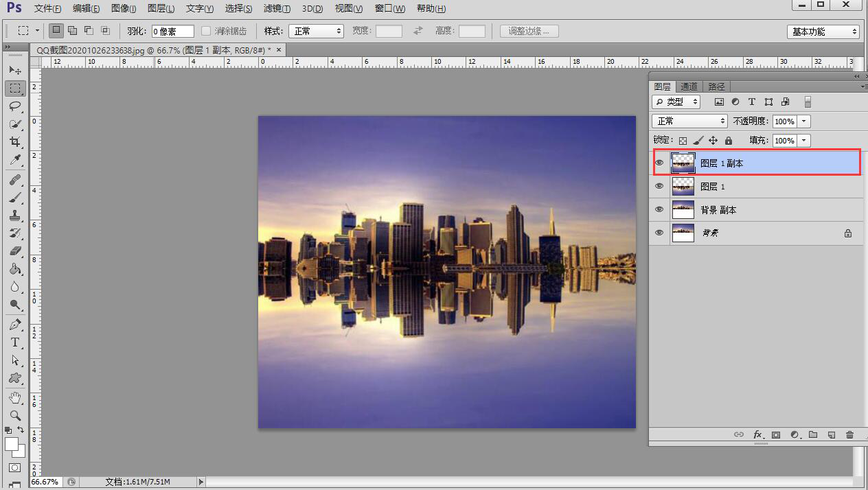
Task: Click the 调整边缘 button
Action: pyautogui.click(x=529, y=32)
